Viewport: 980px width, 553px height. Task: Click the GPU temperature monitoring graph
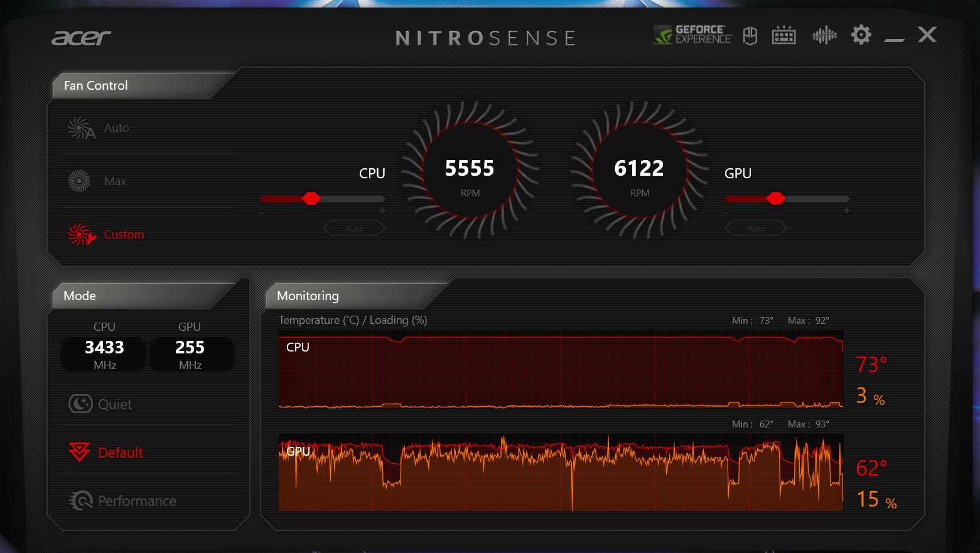(561, 472)
